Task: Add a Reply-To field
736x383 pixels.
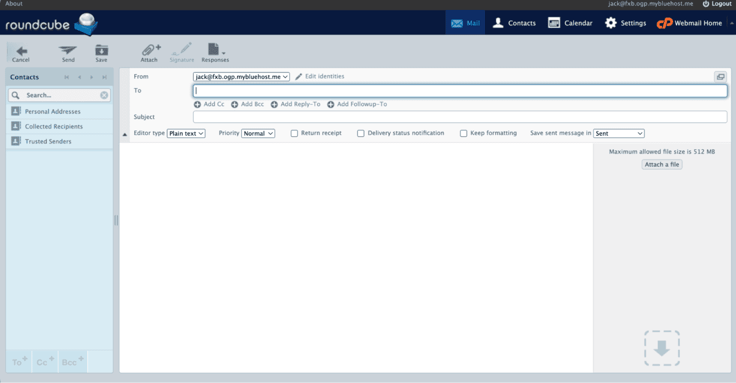Action: coord(295,104)
